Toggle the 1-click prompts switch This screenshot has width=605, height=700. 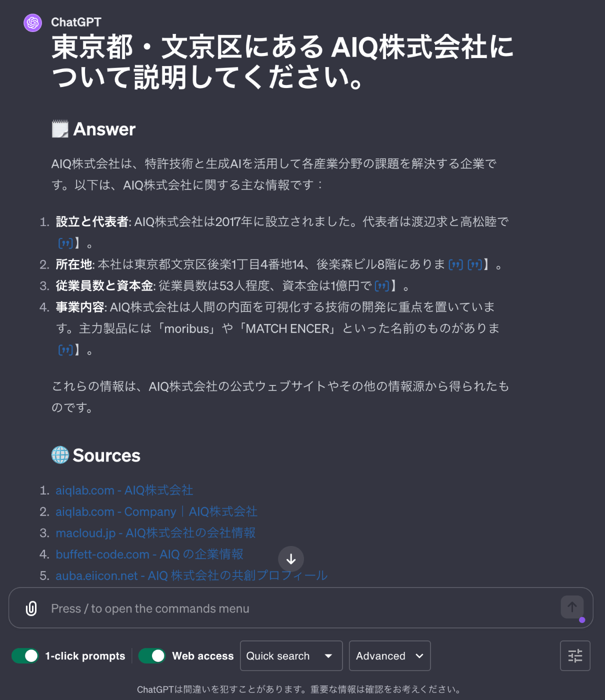[x=25, y=655]
